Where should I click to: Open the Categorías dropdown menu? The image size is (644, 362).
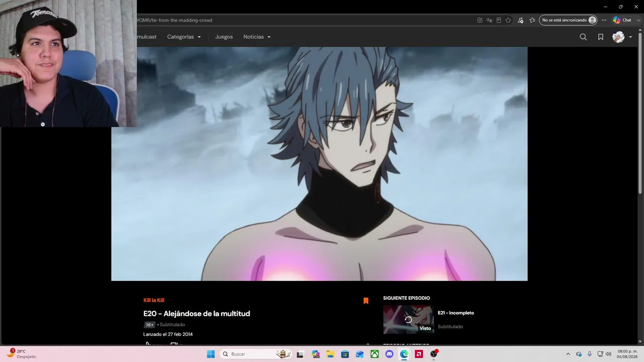[x=184, y=37]
